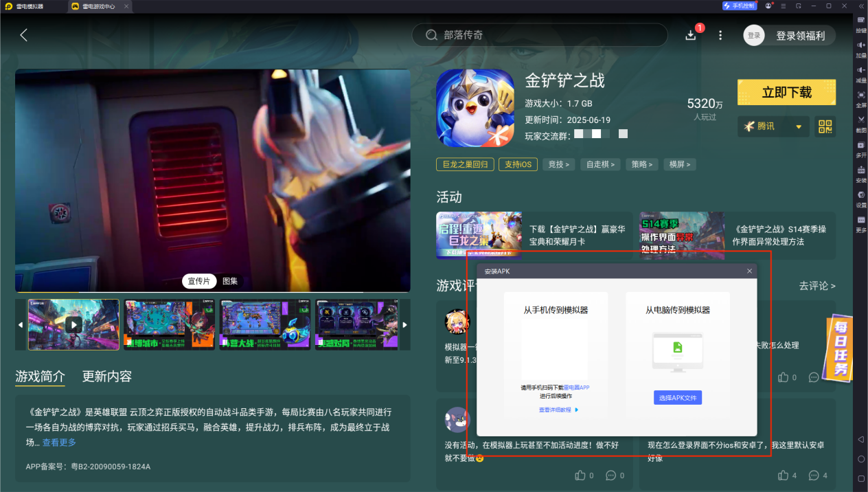Open the 多开 multi-instance tool
Image resolution: width=868 pixels, height=492 pixels.
coord(861,149)
